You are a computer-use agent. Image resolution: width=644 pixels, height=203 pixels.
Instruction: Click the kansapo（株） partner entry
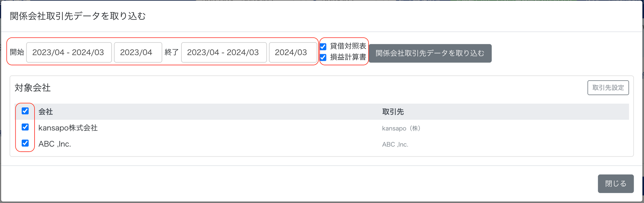tap(401, 128)
